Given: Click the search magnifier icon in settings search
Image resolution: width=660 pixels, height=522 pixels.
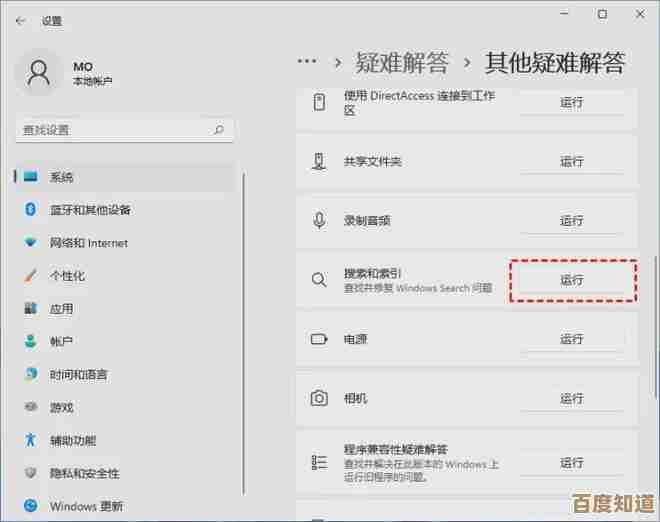Looking at the screenshot, I should tap(219, 130).
